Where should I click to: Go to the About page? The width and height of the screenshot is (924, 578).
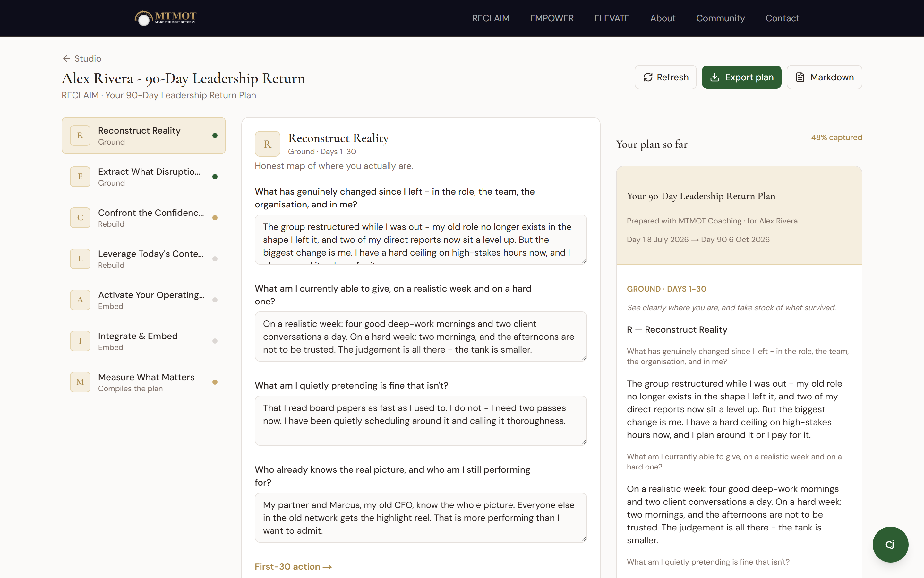pos(663,18)
